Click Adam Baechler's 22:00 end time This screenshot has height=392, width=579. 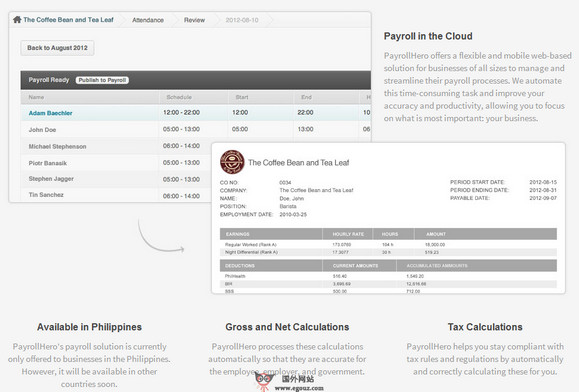point(305,113)
